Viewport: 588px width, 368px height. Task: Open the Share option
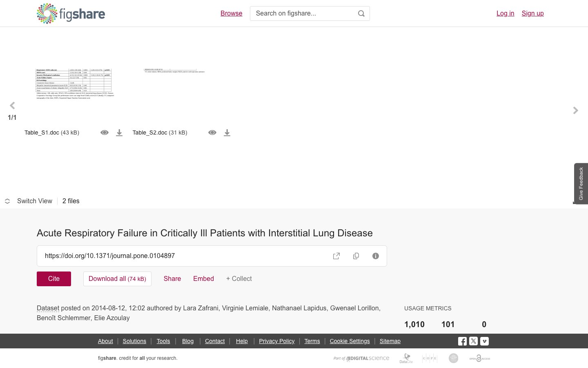point(172,278)
